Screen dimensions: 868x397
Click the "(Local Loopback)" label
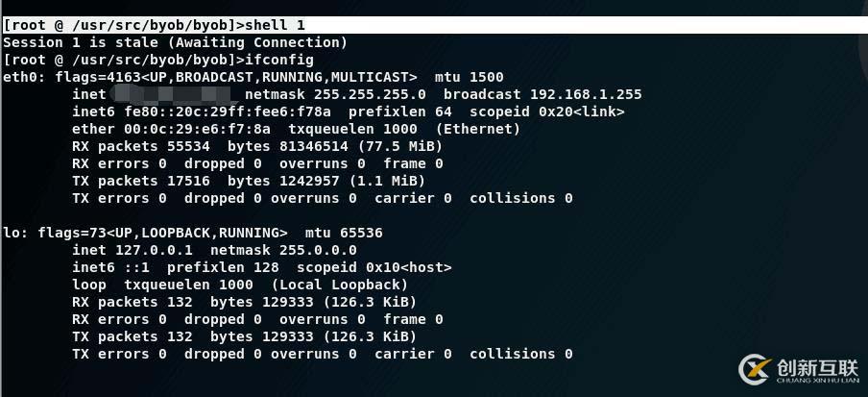pyautogui.click(x=340, y=285)
